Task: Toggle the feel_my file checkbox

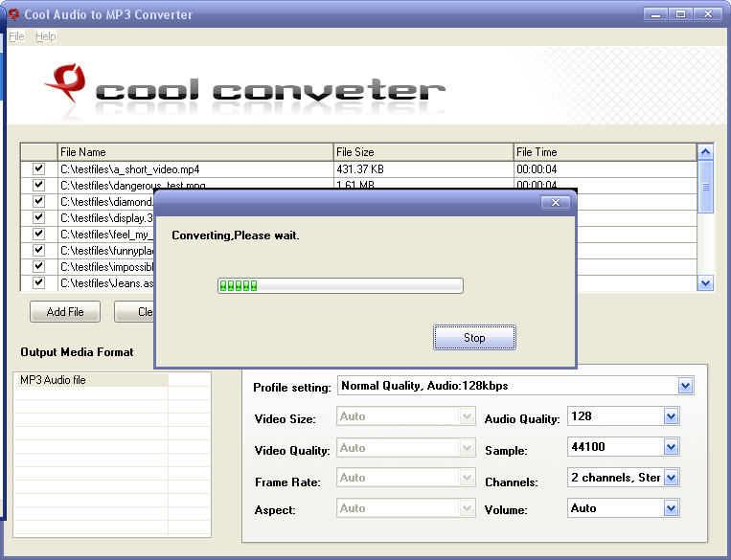Action: point(38,234)
